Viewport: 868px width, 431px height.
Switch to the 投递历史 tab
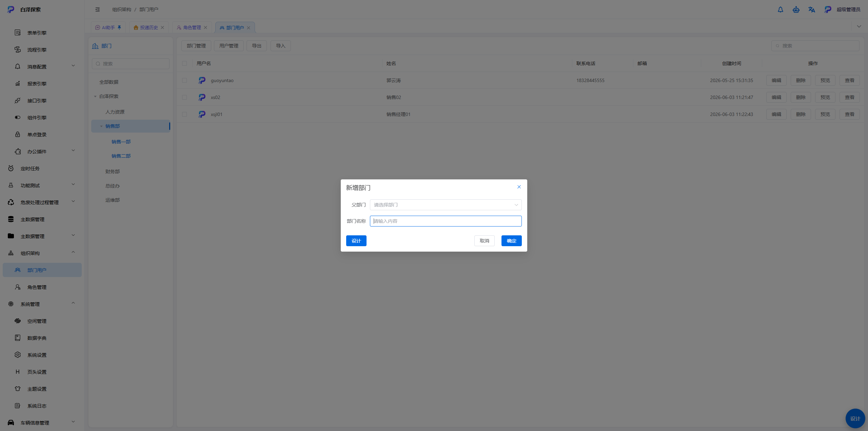pos(149,27)
